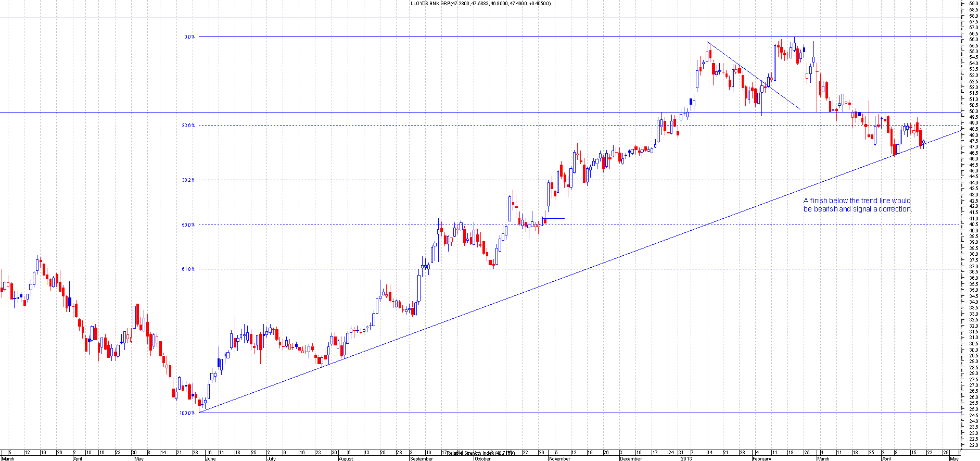Select the 23.6% Fibonacci retracement label
Viewport: 980px width, 461px height.
[188, 126]
